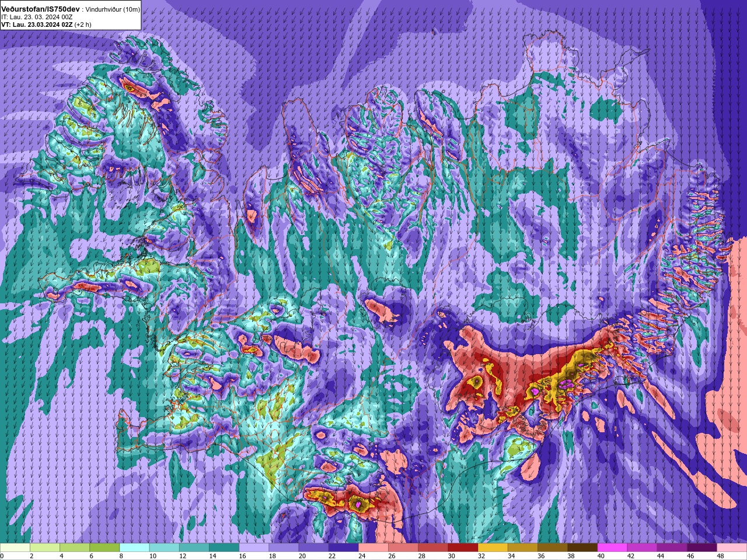Click the legend value 40

coord(601,556)
